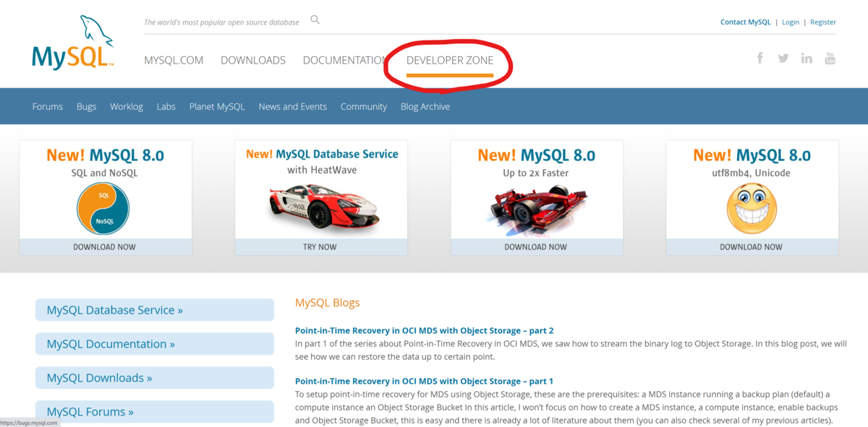
Task: Click the red Formula racing car image
Action: point(536,210)
